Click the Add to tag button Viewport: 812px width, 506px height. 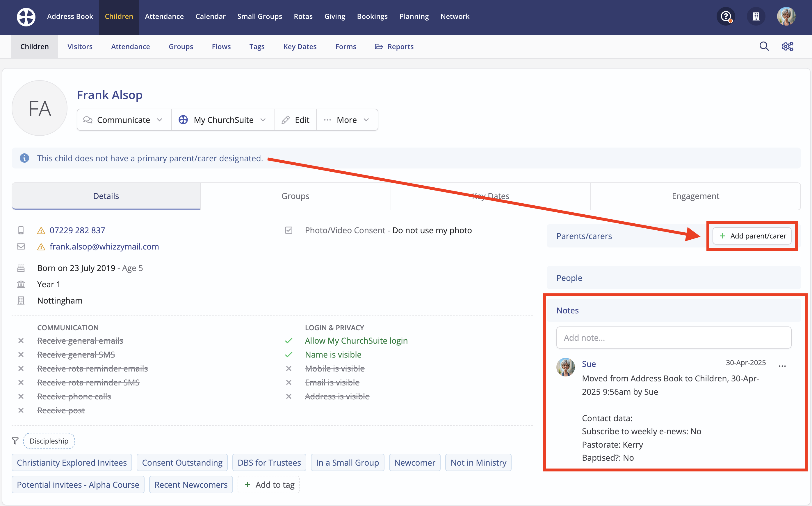269,485
